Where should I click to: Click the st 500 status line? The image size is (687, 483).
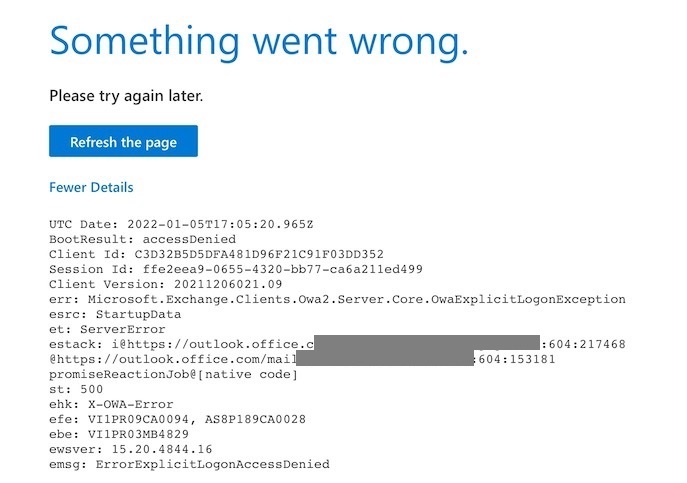point(76,389)
